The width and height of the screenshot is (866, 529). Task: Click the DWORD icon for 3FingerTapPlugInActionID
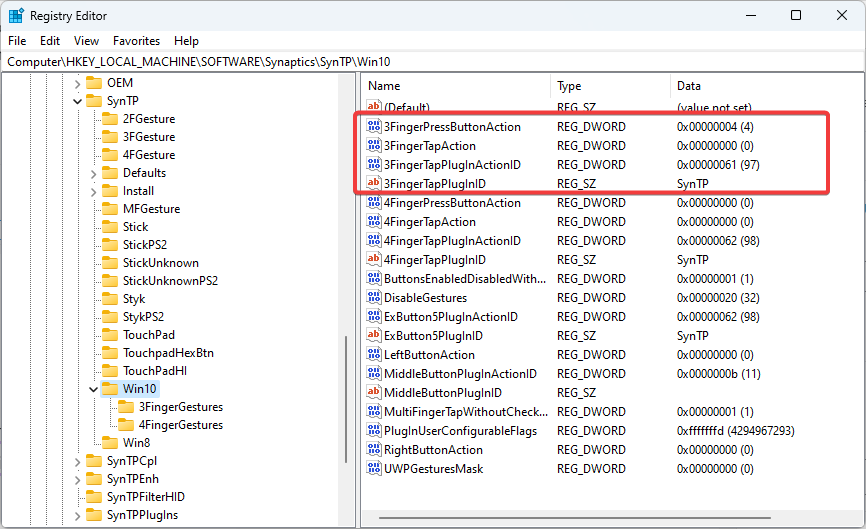click(374, 165)
